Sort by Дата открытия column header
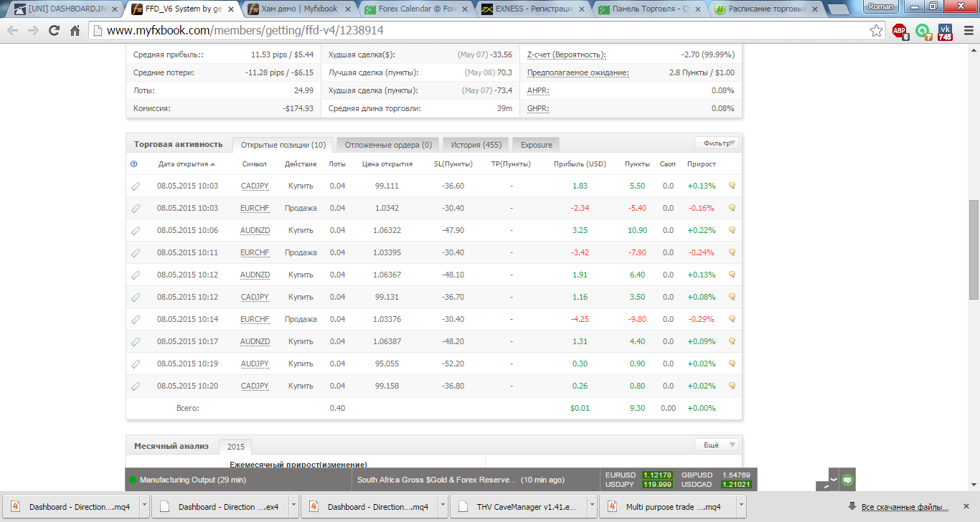 click(187, 163)
